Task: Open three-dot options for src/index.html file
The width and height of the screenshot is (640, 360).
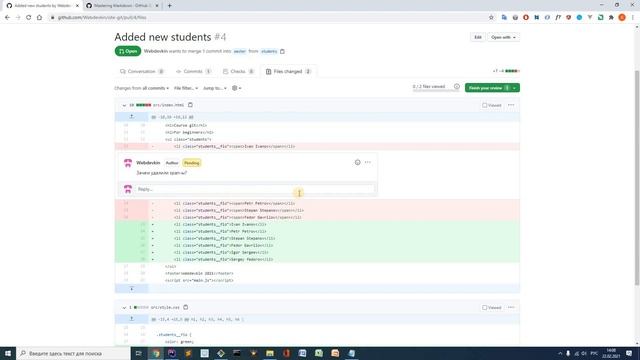Action: point(511,105)
